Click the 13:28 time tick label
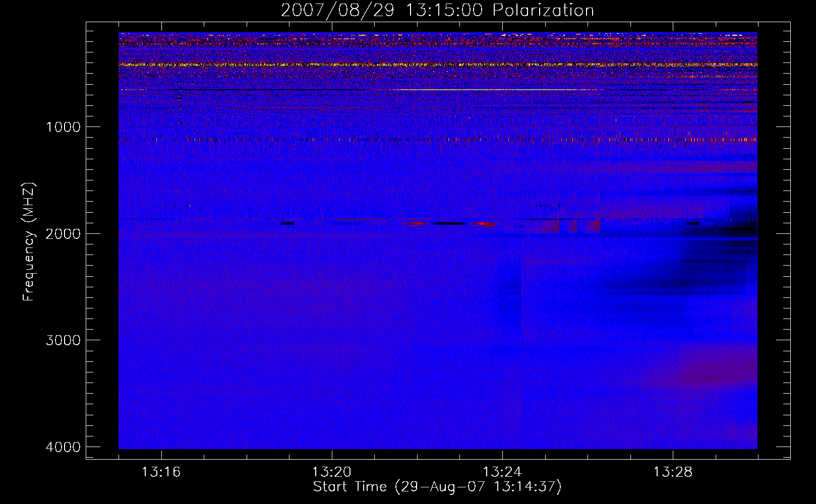 [673, 472]
